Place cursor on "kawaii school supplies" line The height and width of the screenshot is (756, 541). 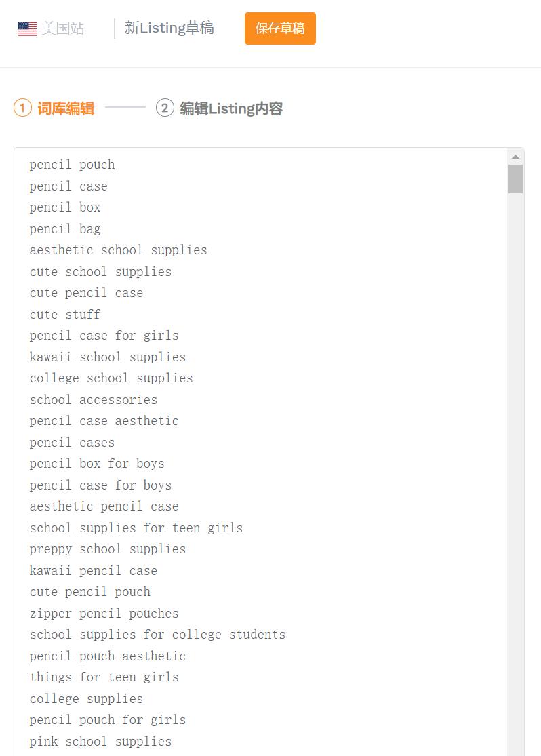pos(107,357)
